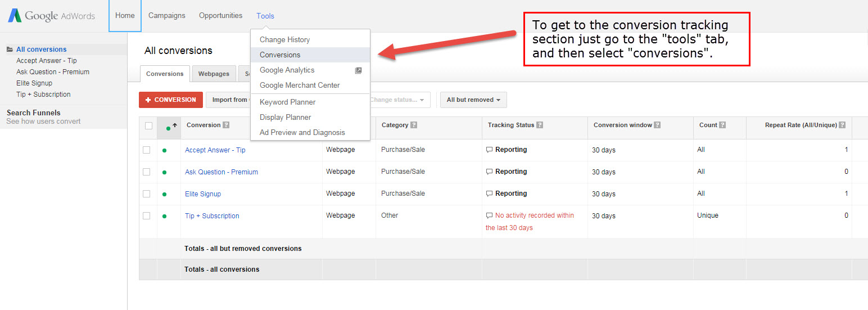Click the help icon next to Conversion window
Image resolution: width=868 pixels, height=310 pixels.
pyautogui.click(x=657, y=125)
